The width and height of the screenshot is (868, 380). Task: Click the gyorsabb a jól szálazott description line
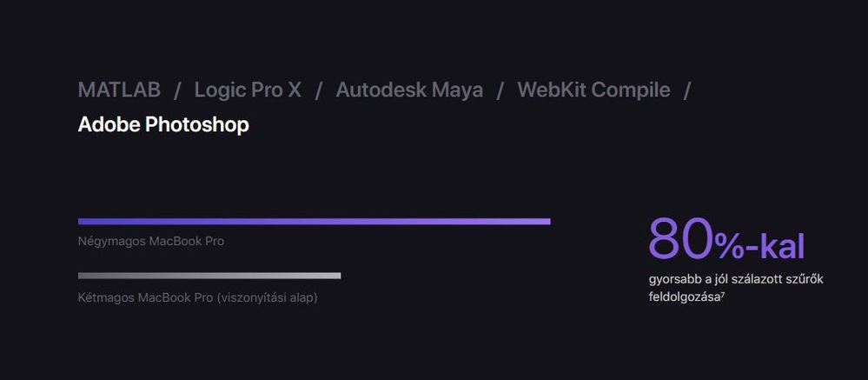(x=736, y=279)
